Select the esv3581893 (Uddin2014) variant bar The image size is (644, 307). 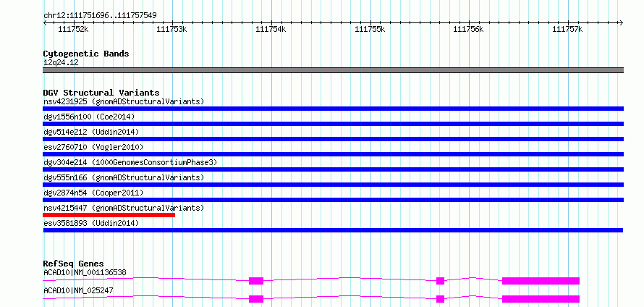333,230
